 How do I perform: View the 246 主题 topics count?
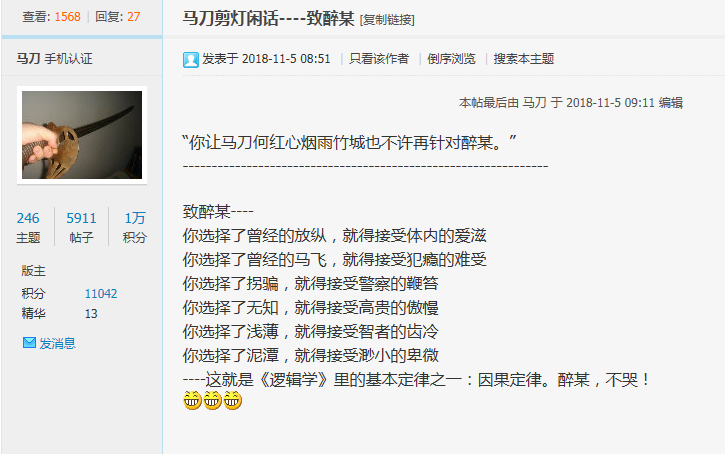[28, 227]
